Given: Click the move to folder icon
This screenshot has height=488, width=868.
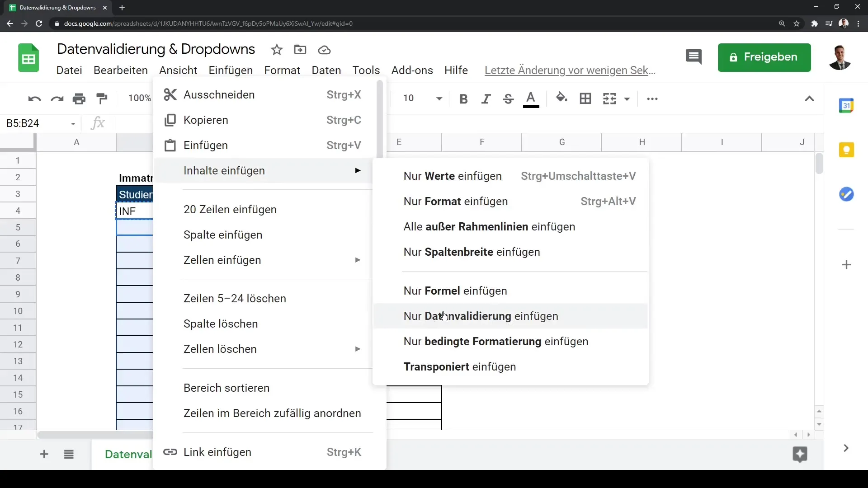Looking at the screenshot, I should pos(300,50).
